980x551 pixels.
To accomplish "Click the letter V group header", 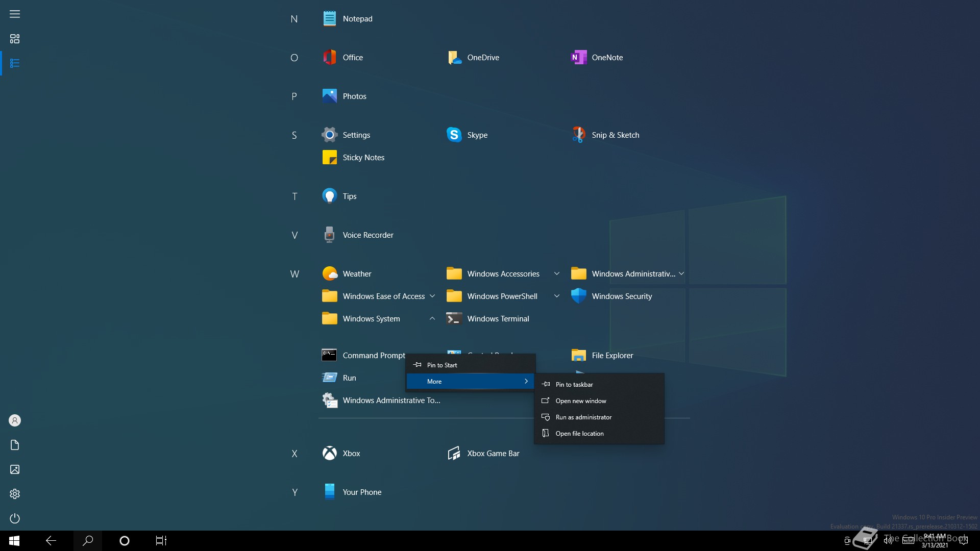I will [x=295, y=236].
